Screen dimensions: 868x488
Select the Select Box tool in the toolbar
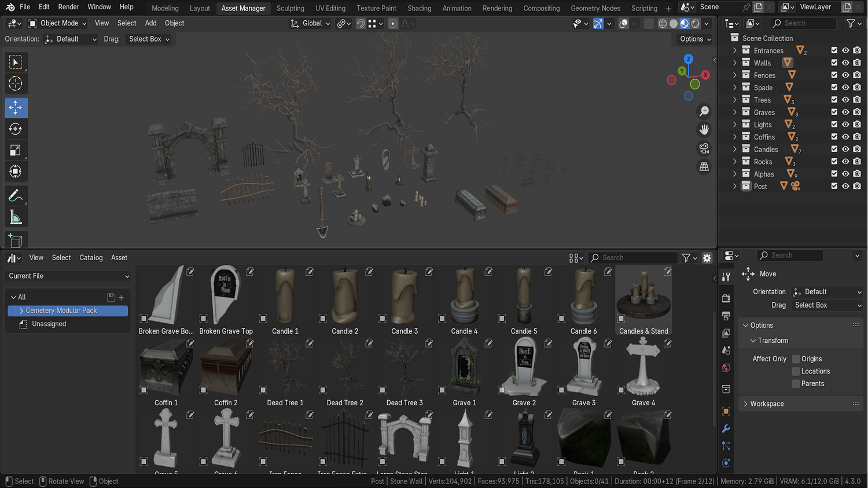pyautogui.click(x=16, y=62)
